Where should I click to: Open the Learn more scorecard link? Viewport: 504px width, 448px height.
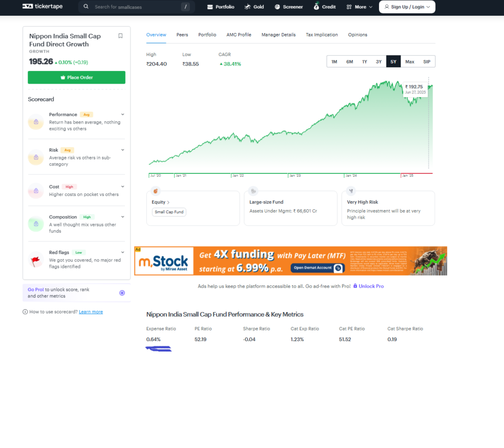[91, 312]
